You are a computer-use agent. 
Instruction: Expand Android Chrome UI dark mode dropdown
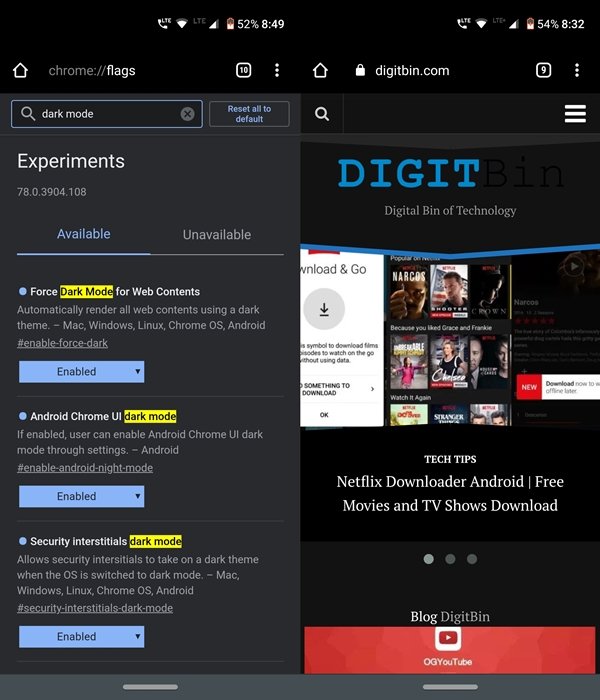81,496
